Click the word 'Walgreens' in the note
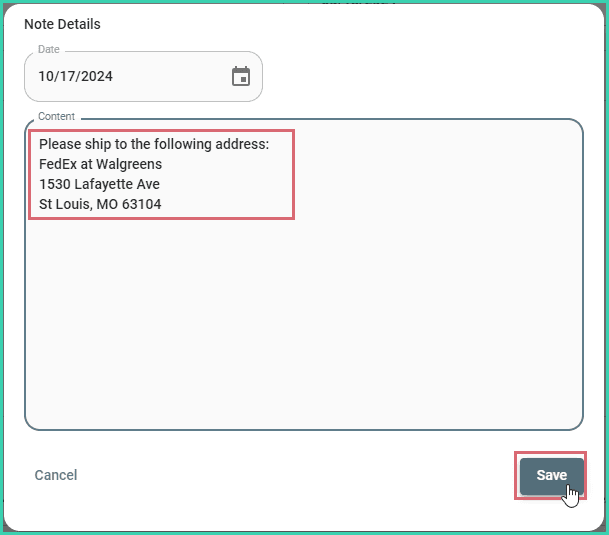 [128, 164]
